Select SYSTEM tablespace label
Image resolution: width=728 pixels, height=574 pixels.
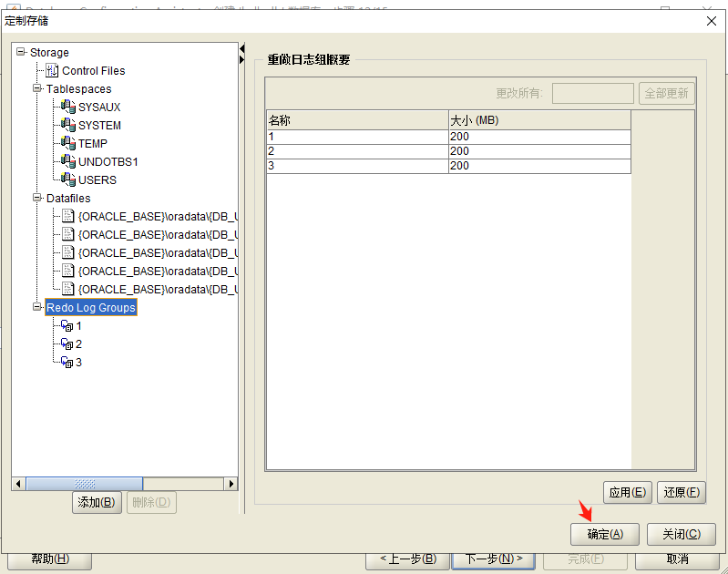[x=99, y=126]
